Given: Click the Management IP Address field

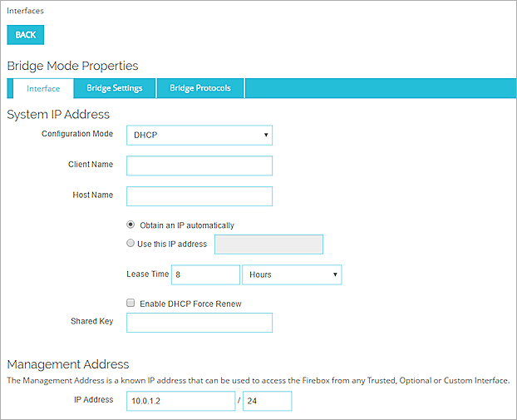Looking at the screenshot, I should point(181,402).
